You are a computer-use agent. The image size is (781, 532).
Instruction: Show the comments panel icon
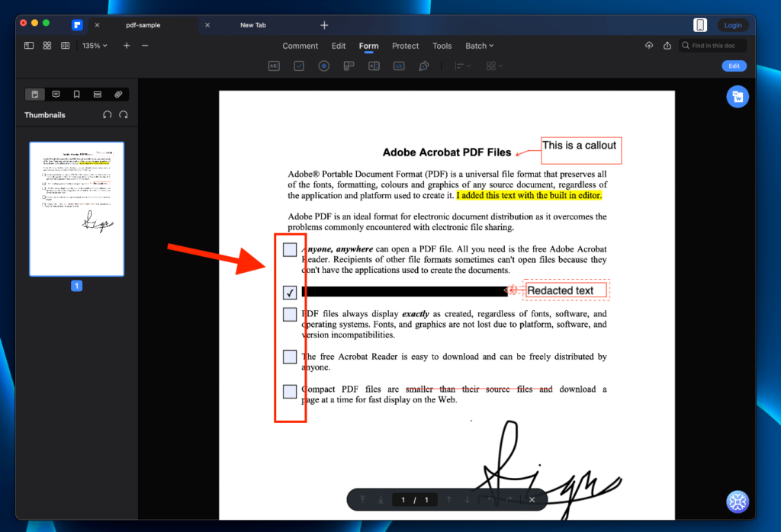56,94
